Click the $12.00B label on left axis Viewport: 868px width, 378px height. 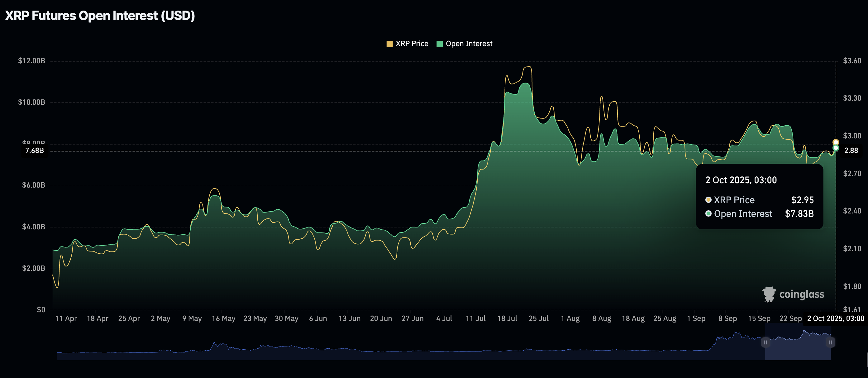point(31,61)
